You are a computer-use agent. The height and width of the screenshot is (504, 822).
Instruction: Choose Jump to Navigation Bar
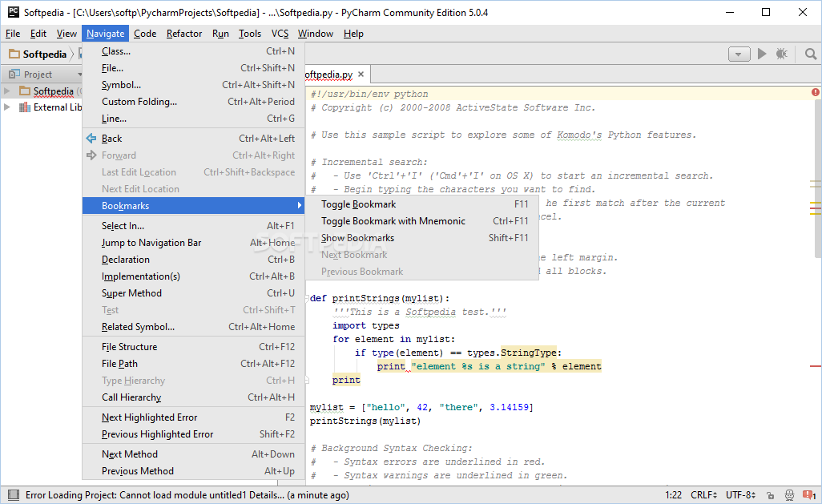(193, 243)
